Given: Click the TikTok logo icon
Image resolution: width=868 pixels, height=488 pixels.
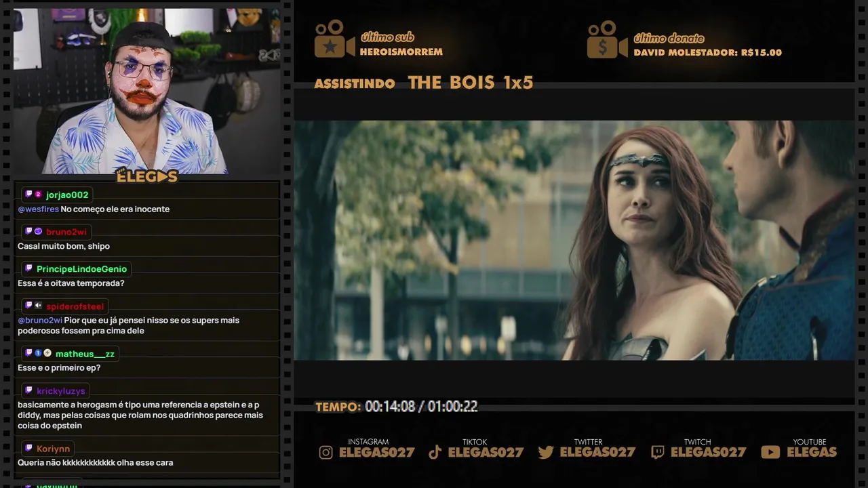Looking at the screenshot, I should [x=435, y=452].
